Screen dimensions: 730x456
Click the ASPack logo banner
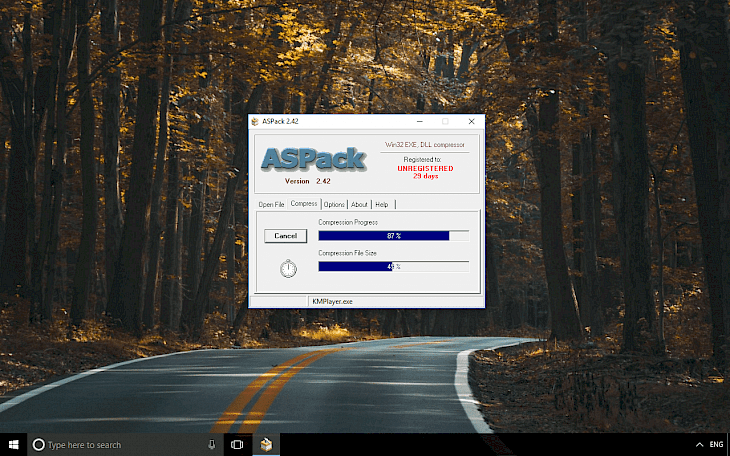(x=314, y=159)
